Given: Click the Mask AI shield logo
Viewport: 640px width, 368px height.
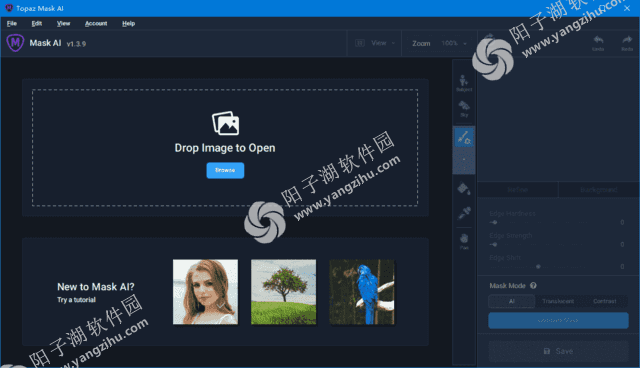Looking at the screenshot, I should tap(15, 42).
